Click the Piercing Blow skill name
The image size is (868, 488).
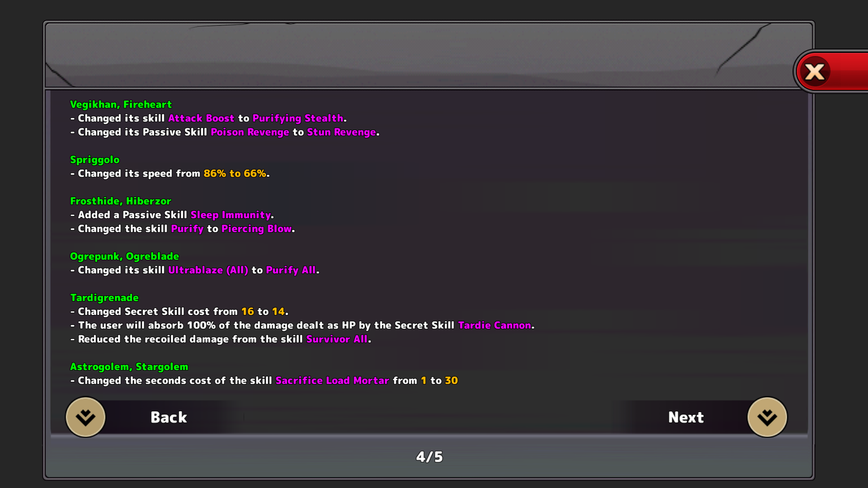pos(256,229)
